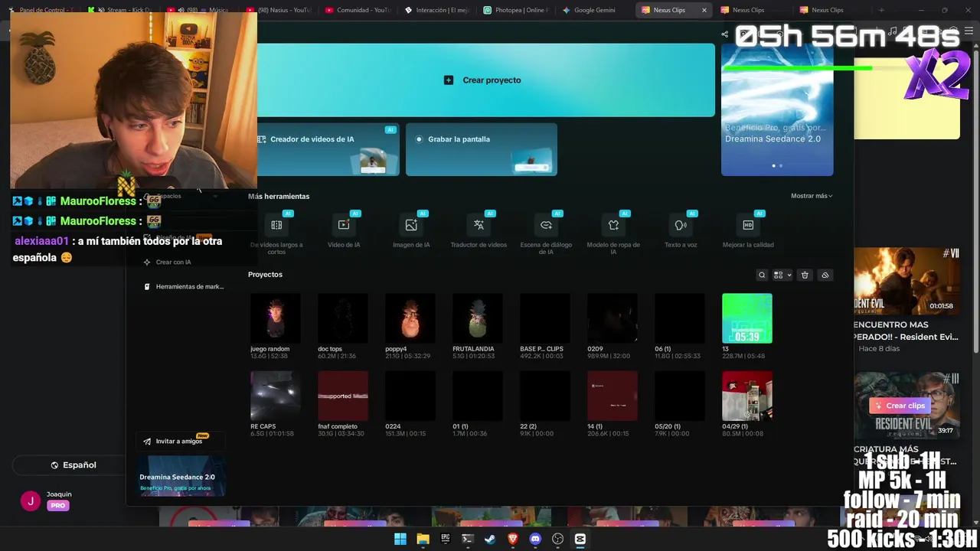Switch to the Comunidad YouTube browser tab
This screenshot has height=551, width=980.
[x=358, y=10]
